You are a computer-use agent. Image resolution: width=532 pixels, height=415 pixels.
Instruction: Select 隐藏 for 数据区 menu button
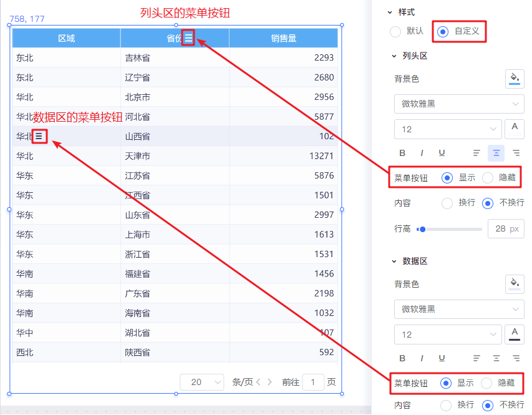486,383
